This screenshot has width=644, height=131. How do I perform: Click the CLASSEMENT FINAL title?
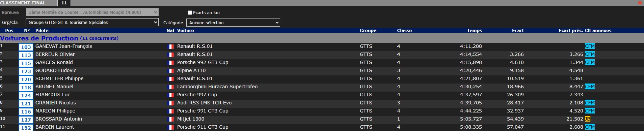(x=23, y=3)
